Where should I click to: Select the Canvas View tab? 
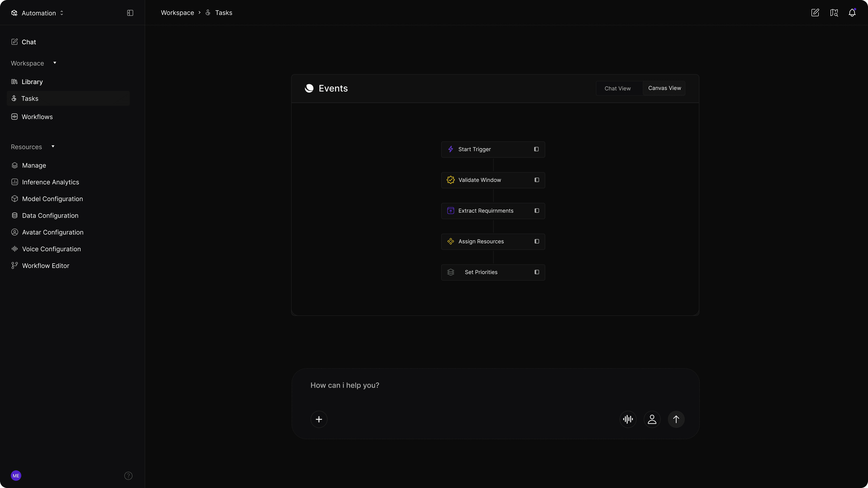point(664,88)
